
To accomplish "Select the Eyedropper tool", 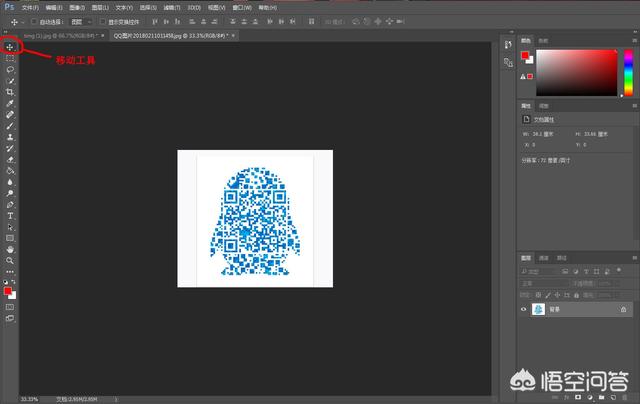I will pos(10,103).
